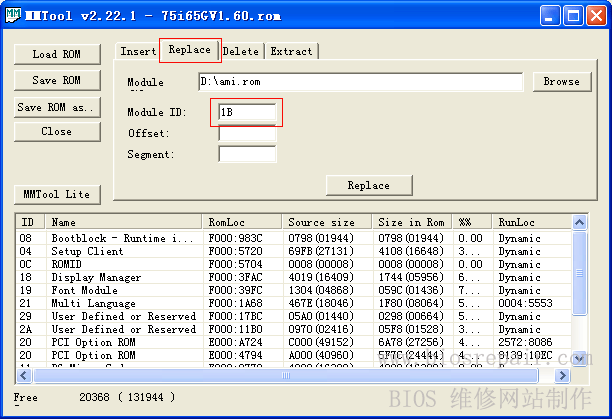
Task: Click the vertical scrollbar up arrow
Action: coord(580,223)
